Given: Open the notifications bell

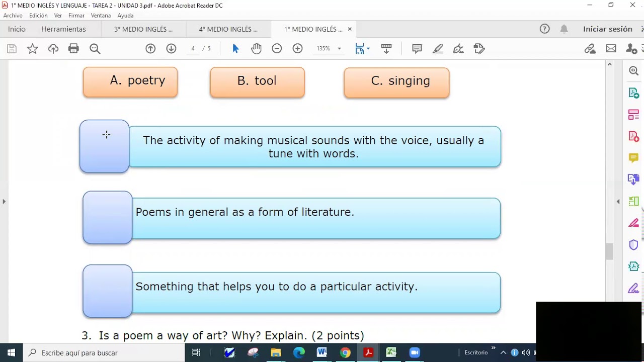Looking at the screenshot, I should point(564,29).
